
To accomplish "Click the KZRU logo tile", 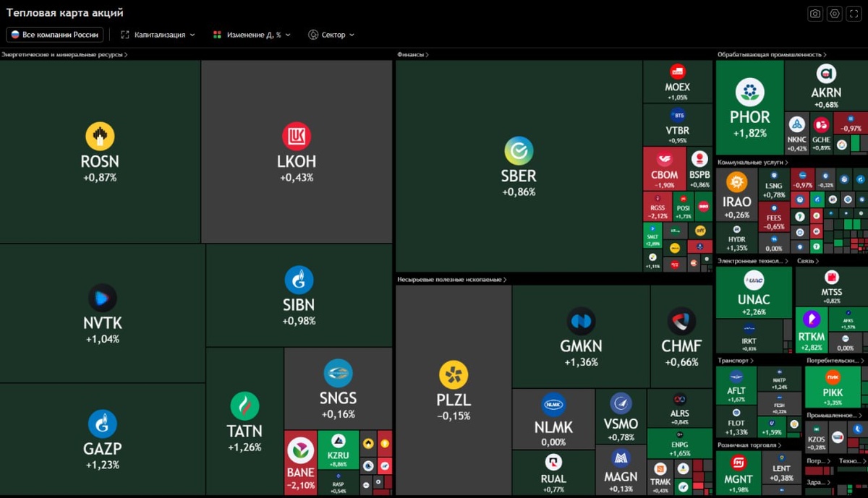I will pyautogui.click(x=338, y=441).
